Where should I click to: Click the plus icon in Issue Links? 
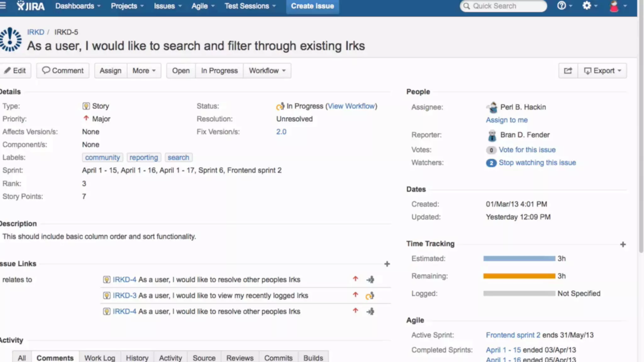[x=387, y=264]
